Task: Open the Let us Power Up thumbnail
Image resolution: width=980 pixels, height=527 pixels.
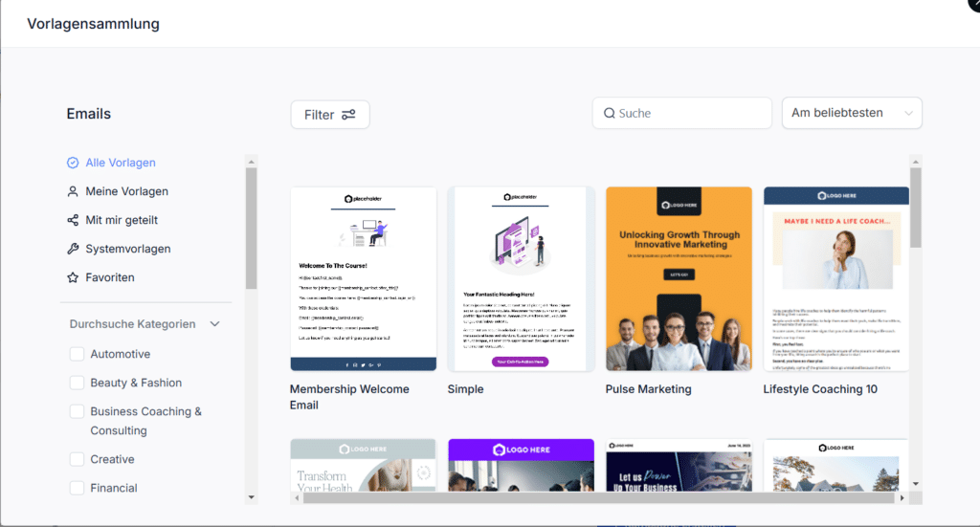Action: click(679, 465)
